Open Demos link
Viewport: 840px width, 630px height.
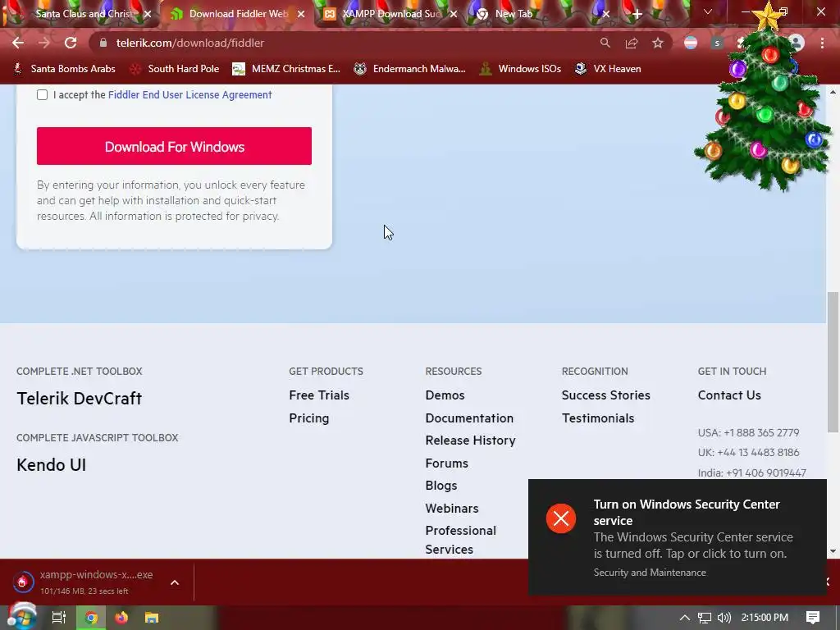click(445, 395)
